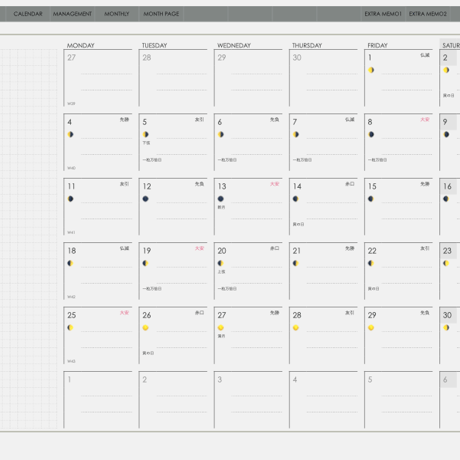Click the moon phase icon on Monday the 4th
This screenshot has height=460, width=460.
[70, 134]
